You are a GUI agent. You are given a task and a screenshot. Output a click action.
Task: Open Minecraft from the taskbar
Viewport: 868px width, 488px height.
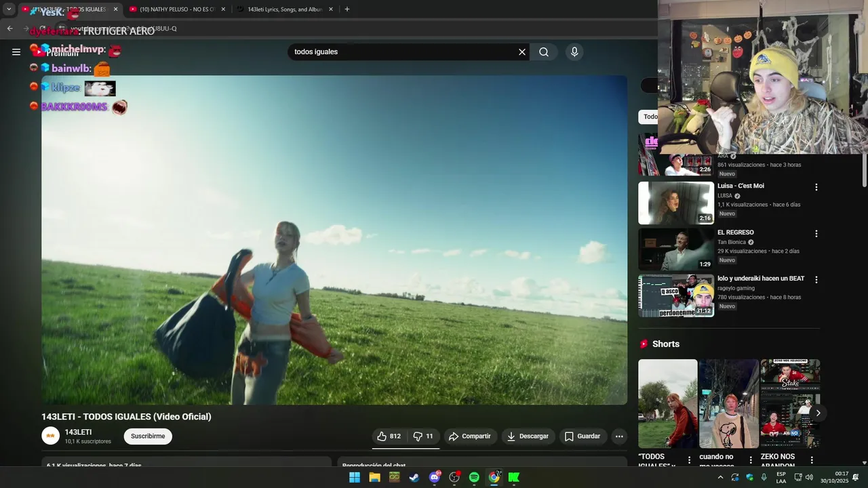(x=394, y=477)
